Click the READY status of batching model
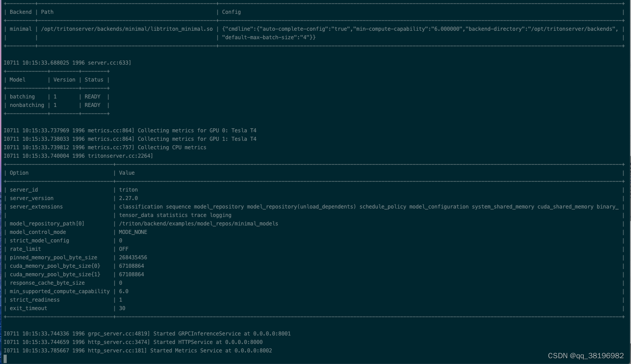631x364 pixels. [x=92, y=96]
